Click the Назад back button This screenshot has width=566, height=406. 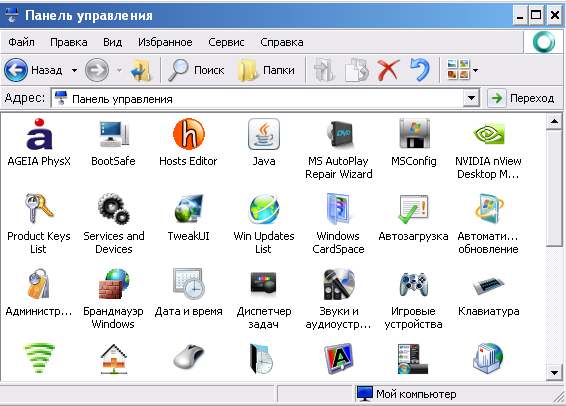(x=34, y=70)
